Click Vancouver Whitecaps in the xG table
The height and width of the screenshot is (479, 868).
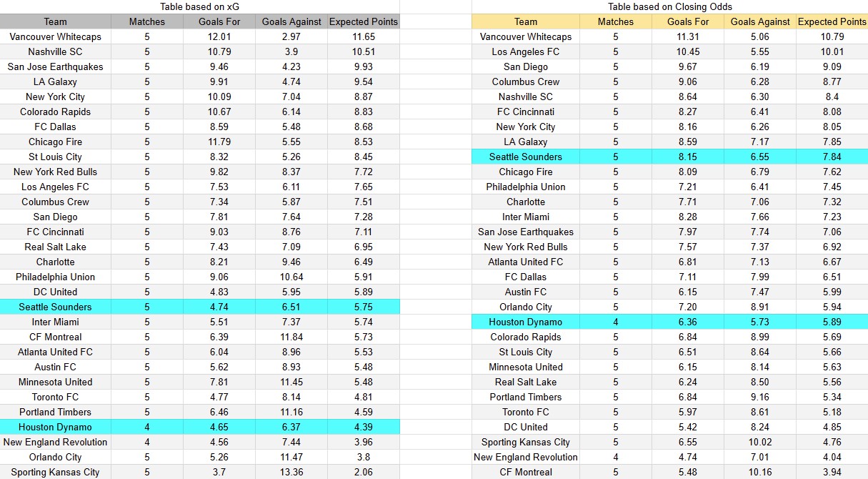[x=55, y=36]
